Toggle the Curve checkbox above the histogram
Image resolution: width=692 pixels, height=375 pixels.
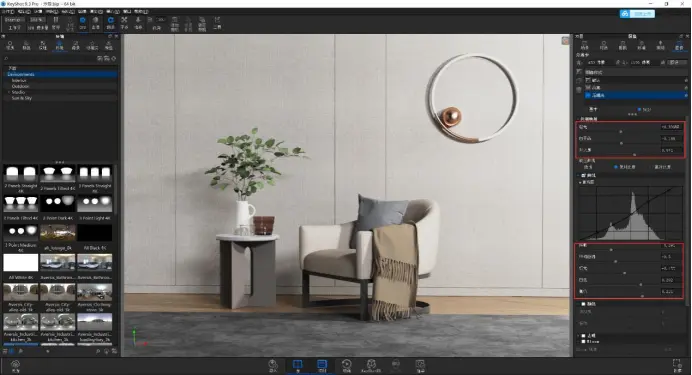(x=583, y=175)
